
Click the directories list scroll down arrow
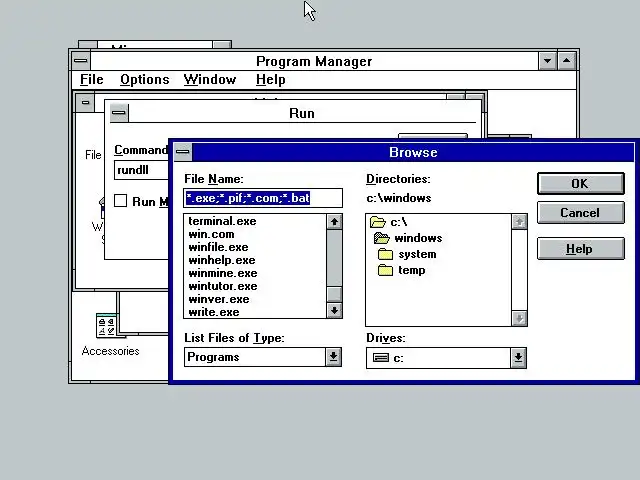coord(519,318)
